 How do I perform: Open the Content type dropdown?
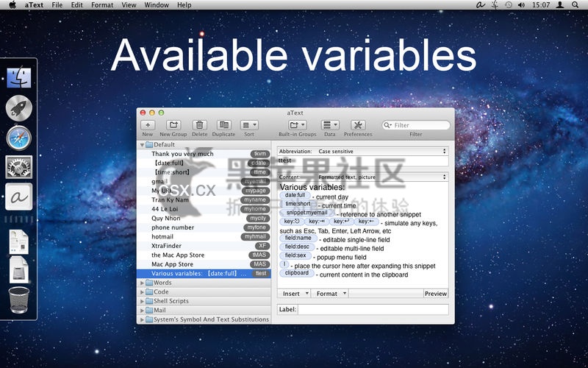tap(382, 177)
